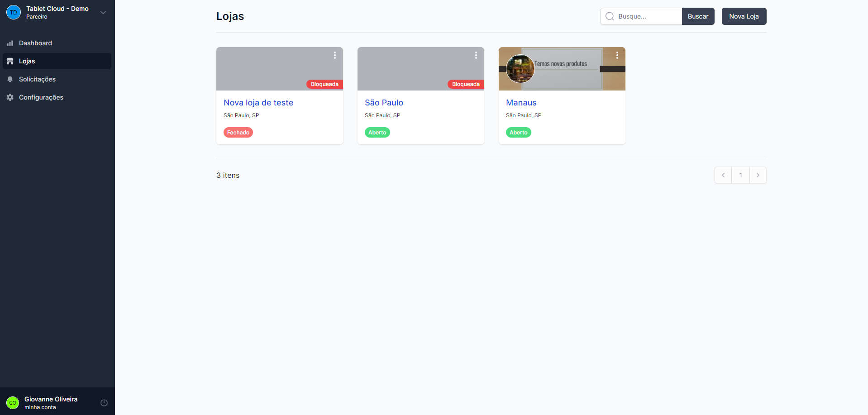Image resolution: width=868 pixels, height=415 pixels.
Task: Go to next page arrow
Action: (x=758, y=175)
